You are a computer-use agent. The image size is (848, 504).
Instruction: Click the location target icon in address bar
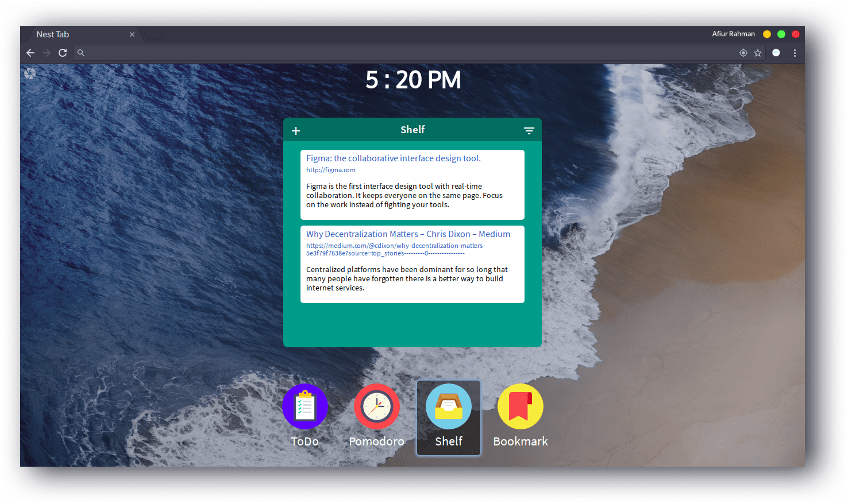(743, 53)
